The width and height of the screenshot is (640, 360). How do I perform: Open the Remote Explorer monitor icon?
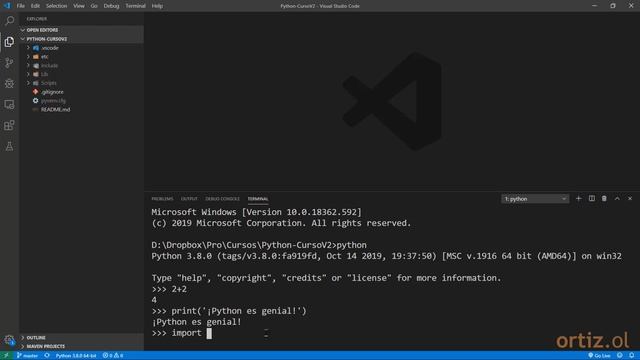tap(9, 104)
